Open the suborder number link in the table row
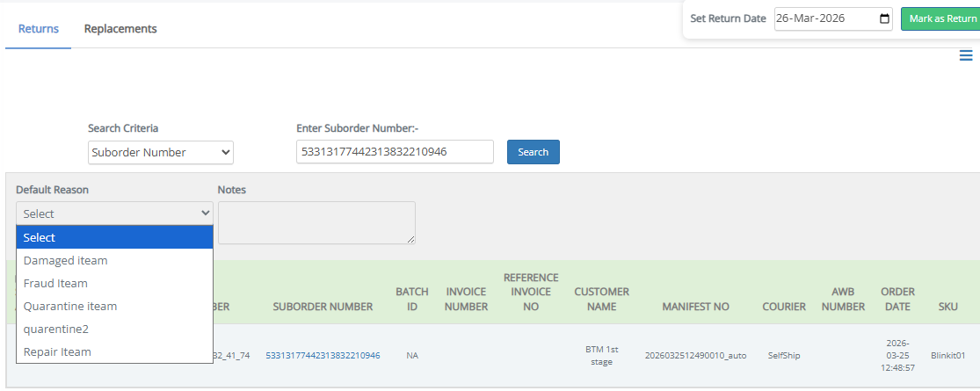 click(323, 356)
